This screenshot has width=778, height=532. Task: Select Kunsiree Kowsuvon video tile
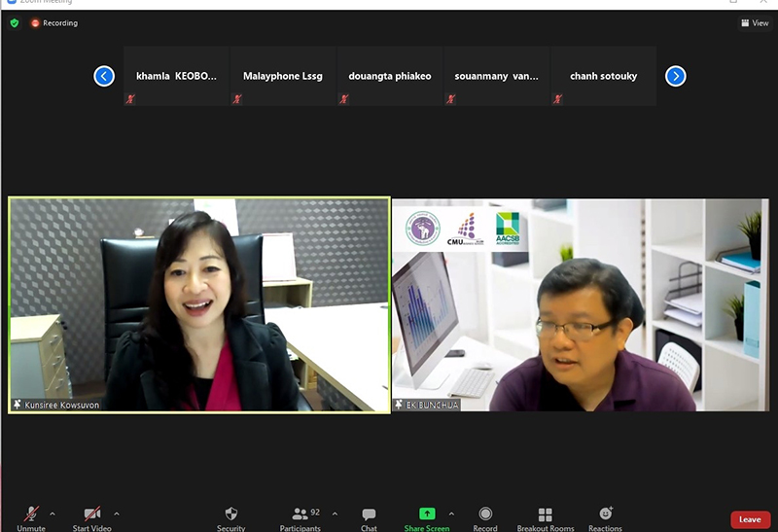click(199, 304)
